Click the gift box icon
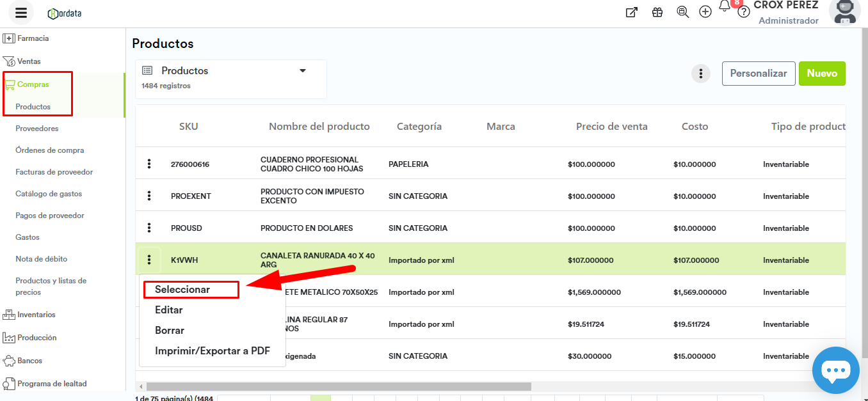The width and height of the screenshot is (868, 401). point(657,12)
